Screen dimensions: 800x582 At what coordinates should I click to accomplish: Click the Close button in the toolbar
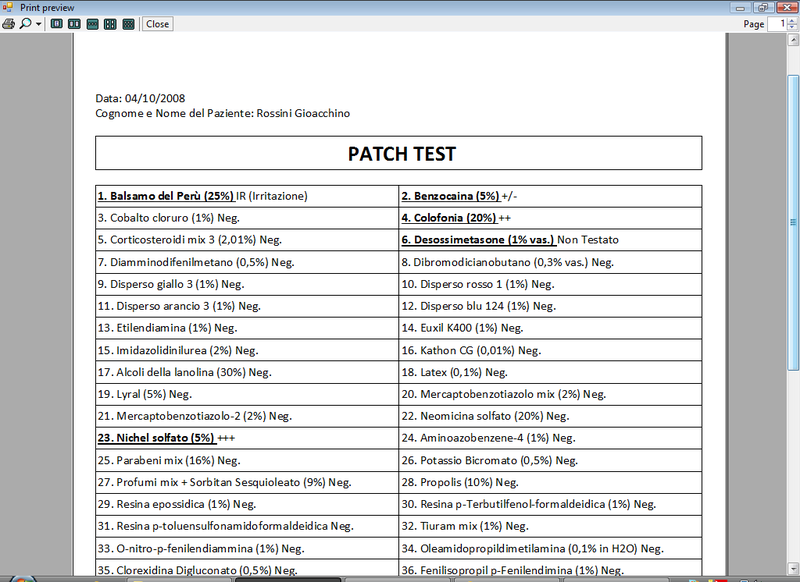coord(157,24)
